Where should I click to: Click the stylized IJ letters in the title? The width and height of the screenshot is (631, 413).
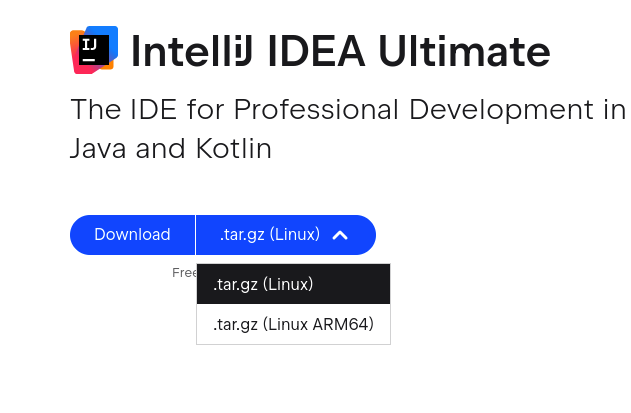point(243,51)
